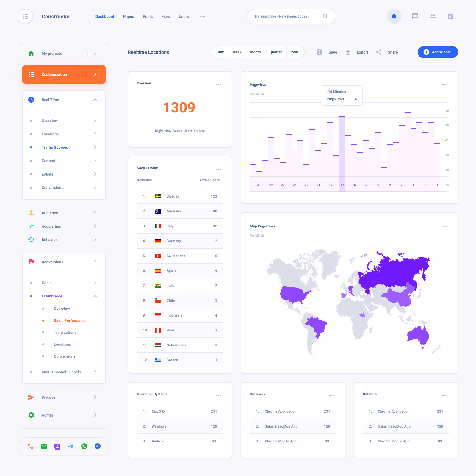Select the Goals radio bullet in sidebar
476x476 pixels.
(x=32, y=283)
